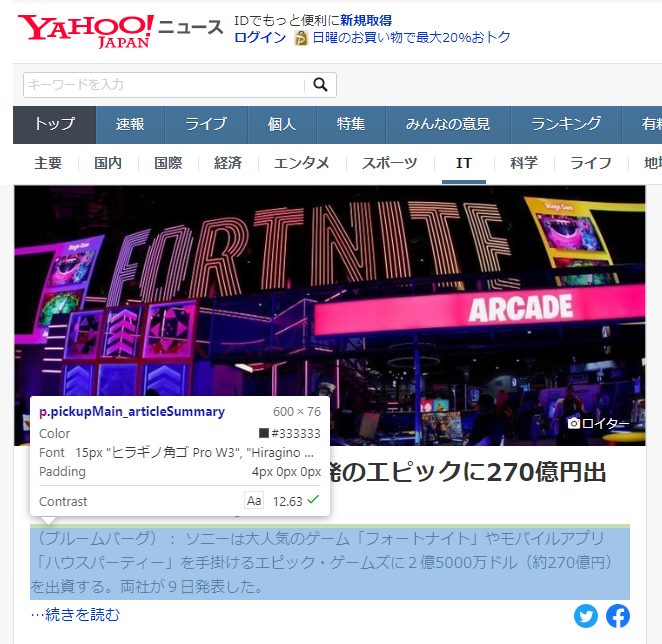
Task: Click the shopping bag icon beside the promo
Action: 301,38
